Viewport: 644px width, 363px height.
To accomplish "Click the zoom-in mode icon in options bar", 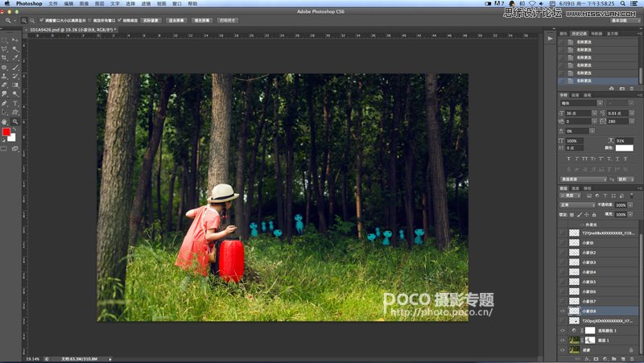I will click(24, 20).
